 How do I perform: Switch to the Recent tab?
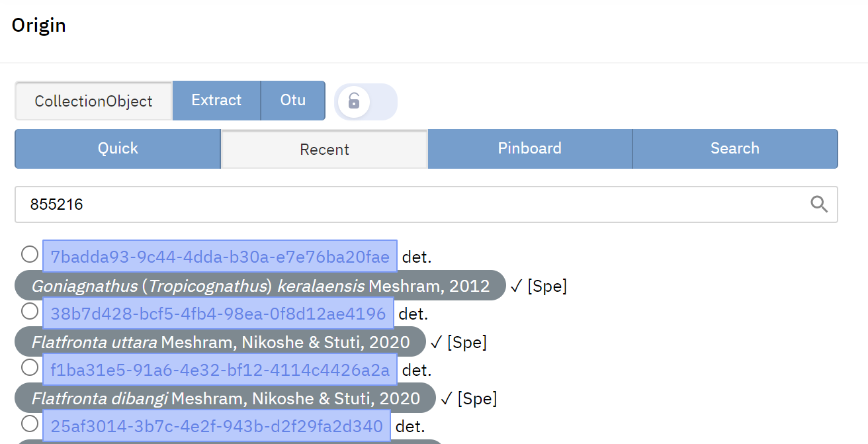pos(324,149)
